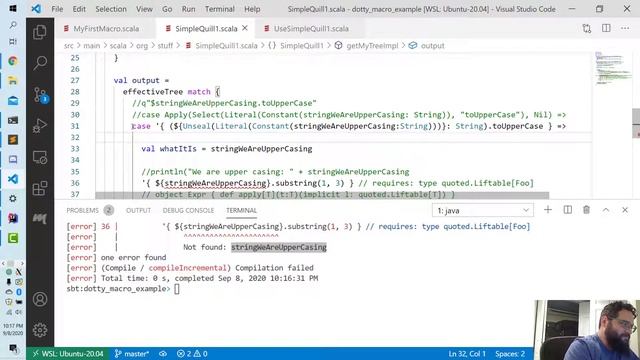Open editor more actions menu
This screenshot has height=360, width=640.
[x=625, y=28]
